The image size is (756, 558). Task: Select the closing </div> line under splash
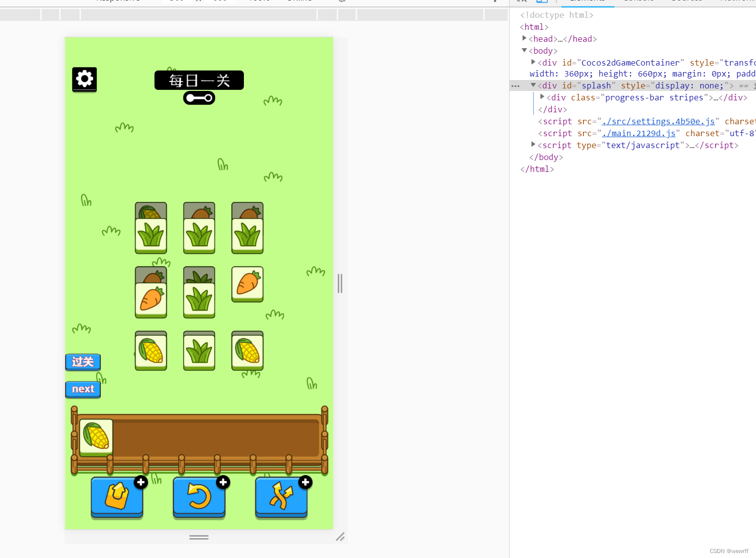point(552,109)
